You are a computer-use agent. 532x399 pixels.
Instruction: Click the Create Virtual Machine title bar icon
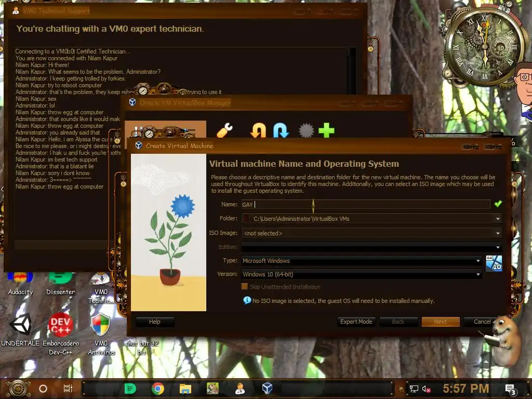tap(138, 145)
